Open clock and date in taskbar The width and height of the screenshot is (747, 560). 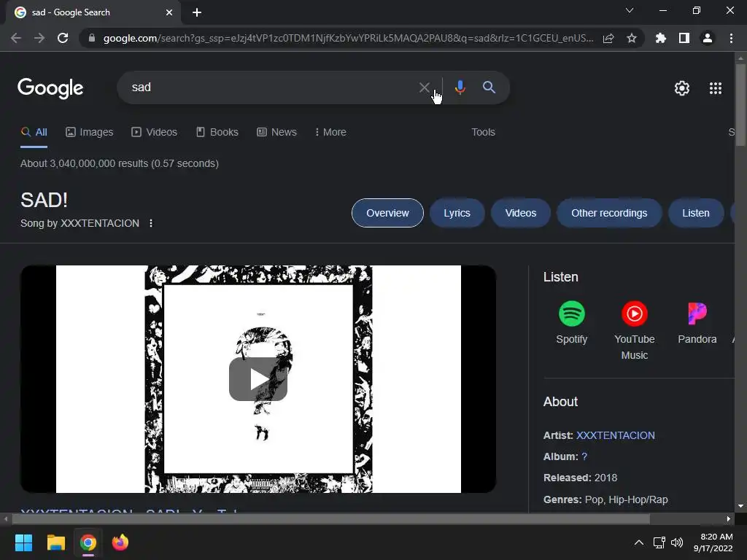point(713,542)
